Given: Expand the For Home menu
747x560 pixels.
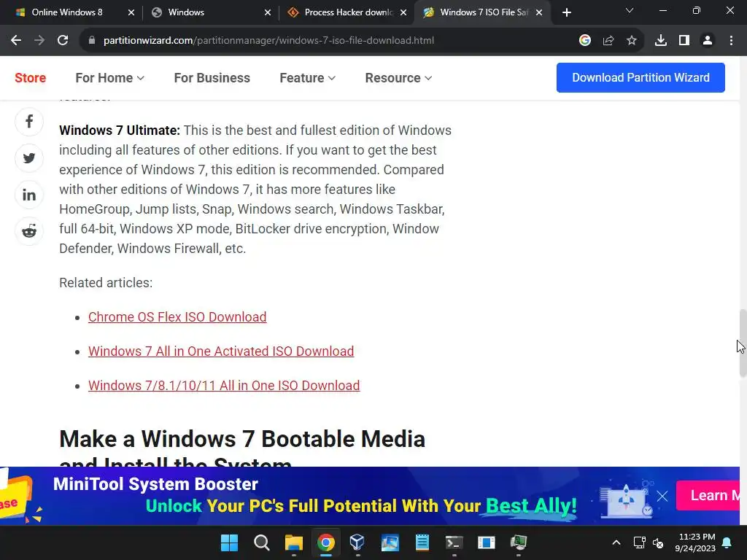Looking at the screenshot, I should coord(109,77).
